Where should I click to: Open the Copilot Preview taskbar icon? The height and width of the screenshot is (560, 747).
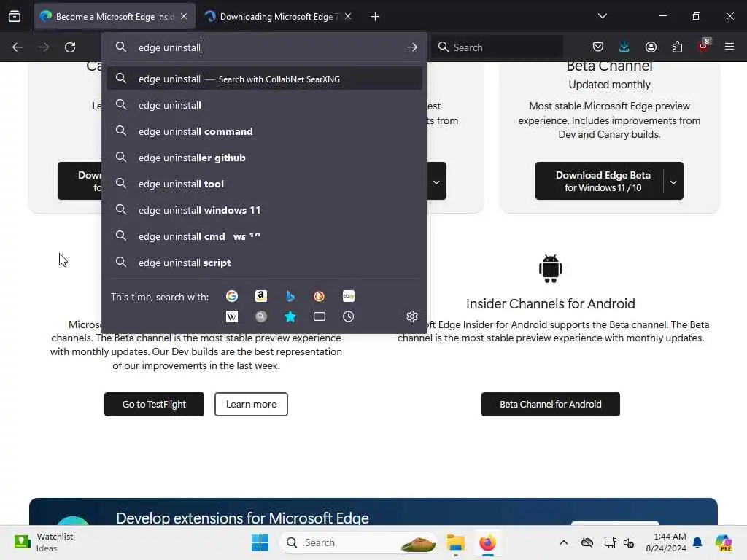pyautogui.click(x=724, y=542)
